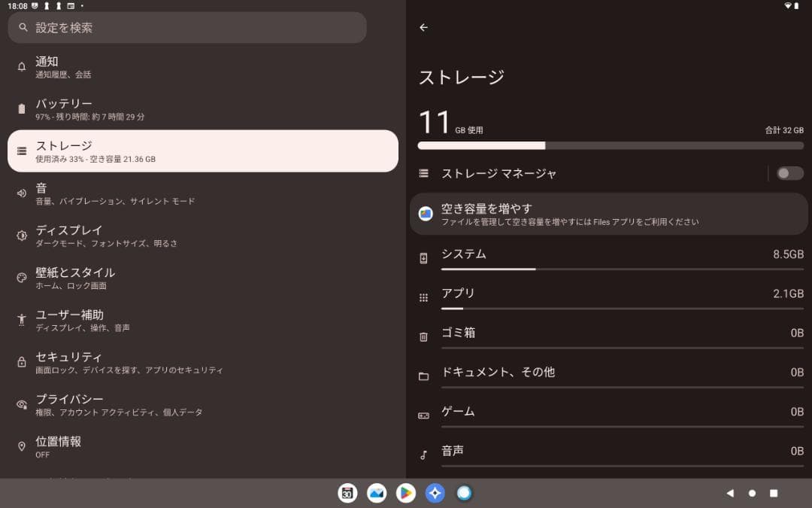Click the list icon beside ストレージ マネージャ
812x508 pixels.
point(423,173)
